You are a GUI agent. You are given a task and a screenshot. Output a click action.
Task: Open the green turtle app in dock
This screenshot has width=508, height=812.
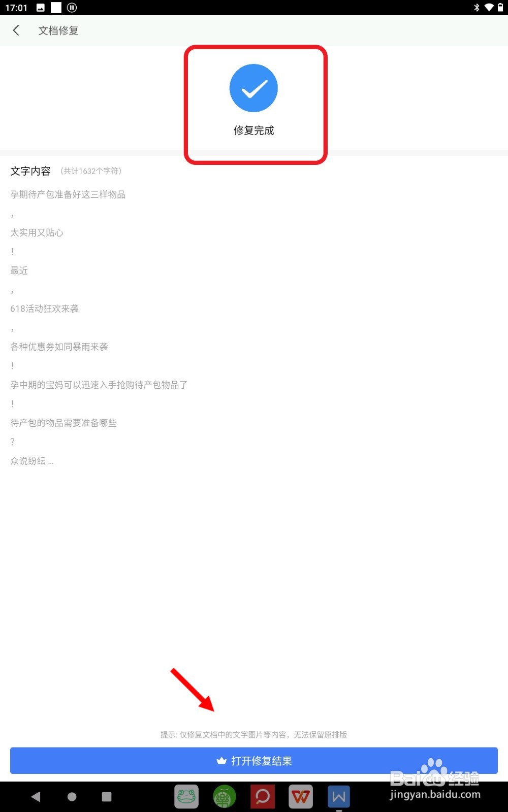click(x=225, y=796)
